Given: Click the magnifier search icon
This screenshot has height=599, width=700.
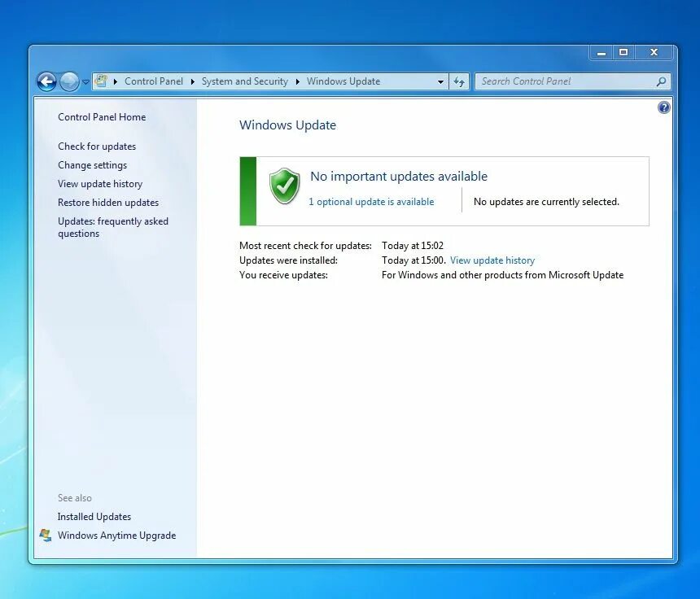Looking at the screenshot, I should pyautogui.click(x=661, y=81).
